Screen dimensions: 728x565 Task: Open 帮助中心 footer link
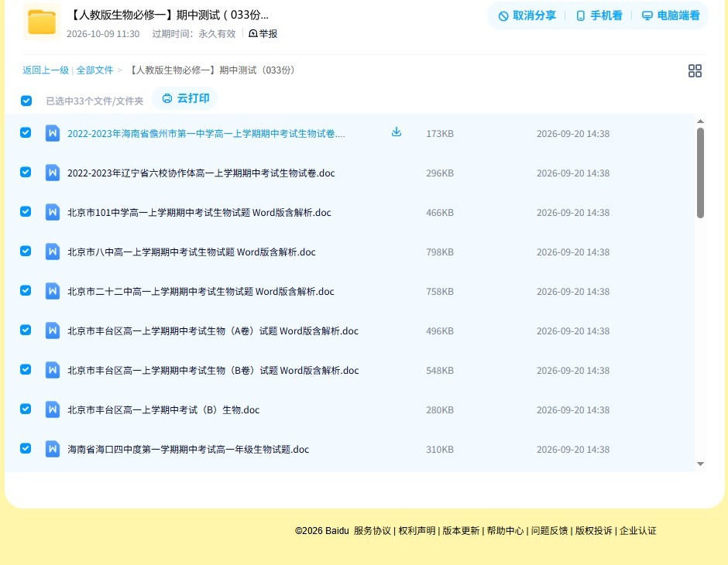click(505, 531)
